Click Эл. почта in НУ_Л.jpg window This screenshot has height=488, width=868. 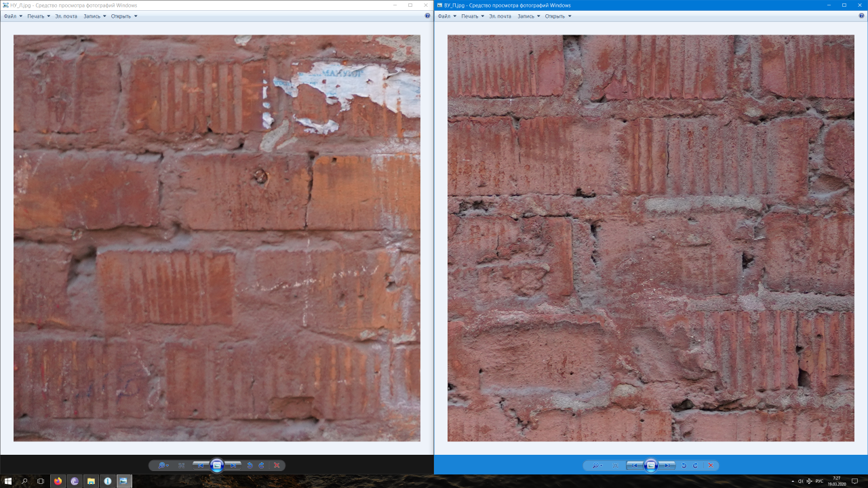[66, 16]
